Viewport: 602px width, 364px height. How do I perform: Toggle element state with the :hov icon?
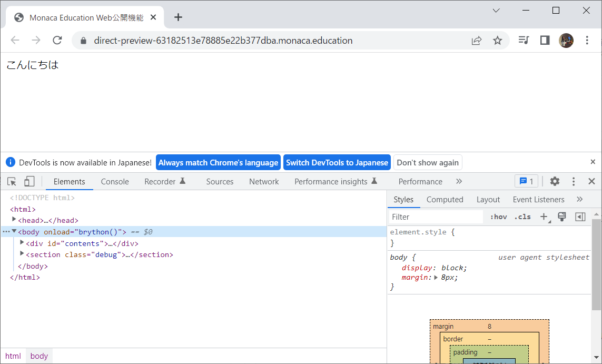click(x=498, y=216)
